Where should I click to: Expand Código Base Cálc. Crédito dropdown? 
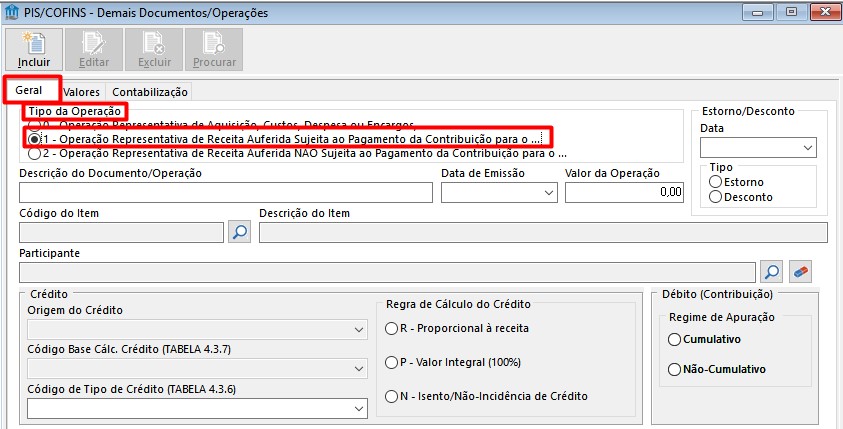pos(359,369)
